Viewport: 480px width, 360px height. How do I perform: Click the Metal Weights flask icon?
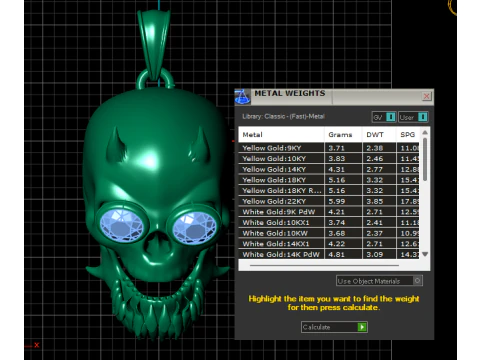[x=242, y=97]
